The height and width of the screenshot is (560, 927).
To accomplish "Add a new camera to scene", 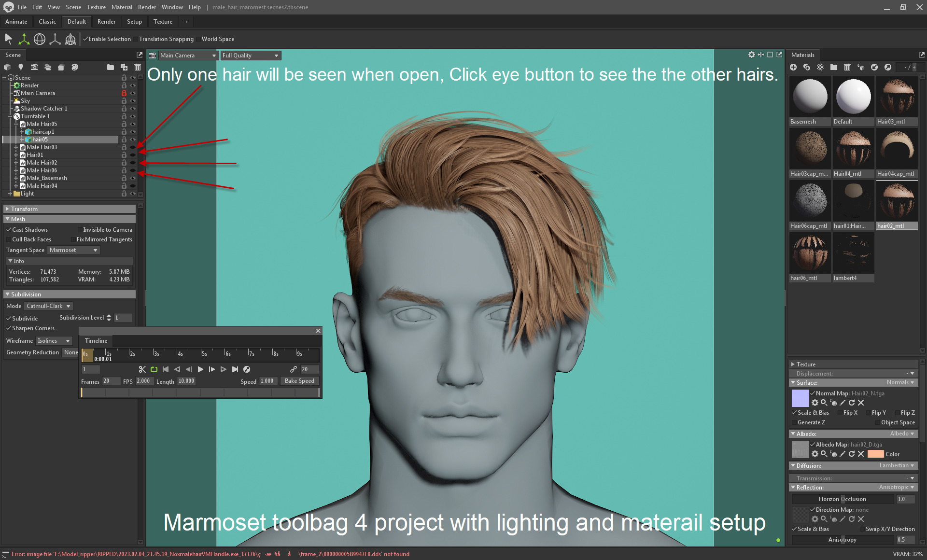I will click(34, 67).
